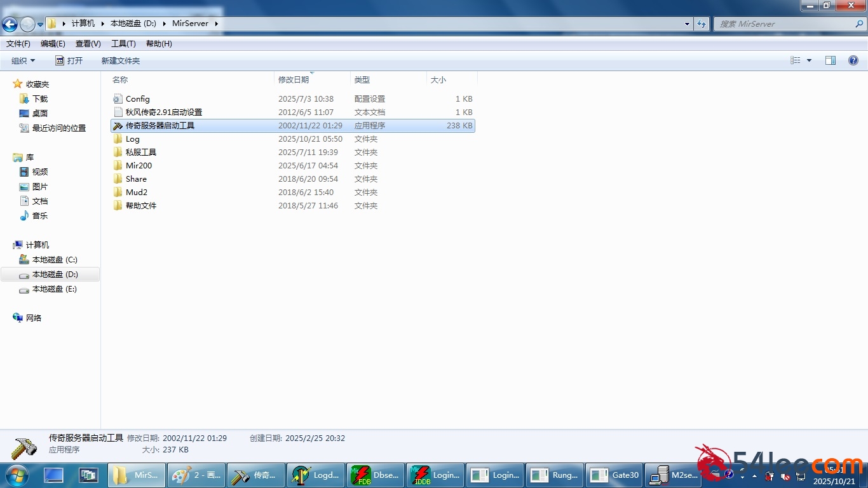This screenshot has height=488, width=868.
Task: Click the blue Back navigation arrow
Action: click(x=10, y=24)
